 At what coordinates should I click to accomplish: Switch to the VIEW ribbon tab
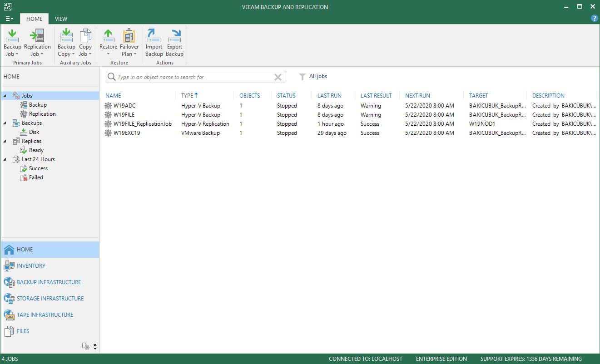click(x=61, y=19)
